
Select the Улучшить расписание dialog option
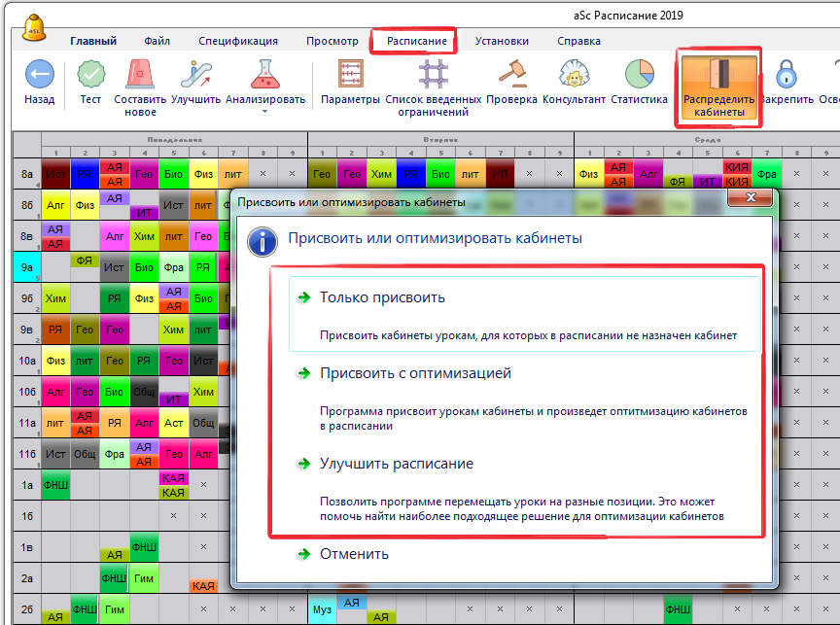pos(397,464)
